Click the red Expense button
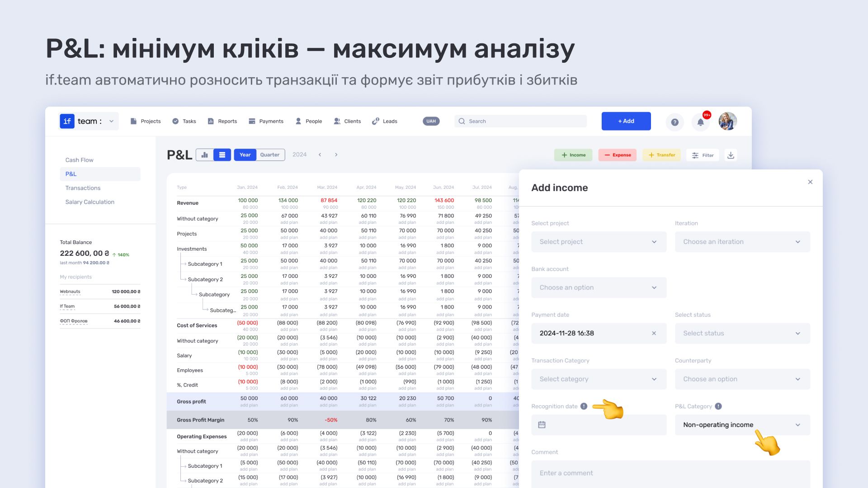 [x=618, y=155]
